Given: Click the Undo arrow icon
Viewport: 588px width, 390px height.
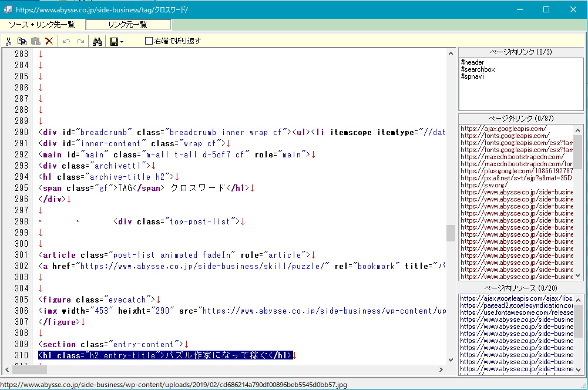Looking at the screenshot, I should [x=66, y=41].
